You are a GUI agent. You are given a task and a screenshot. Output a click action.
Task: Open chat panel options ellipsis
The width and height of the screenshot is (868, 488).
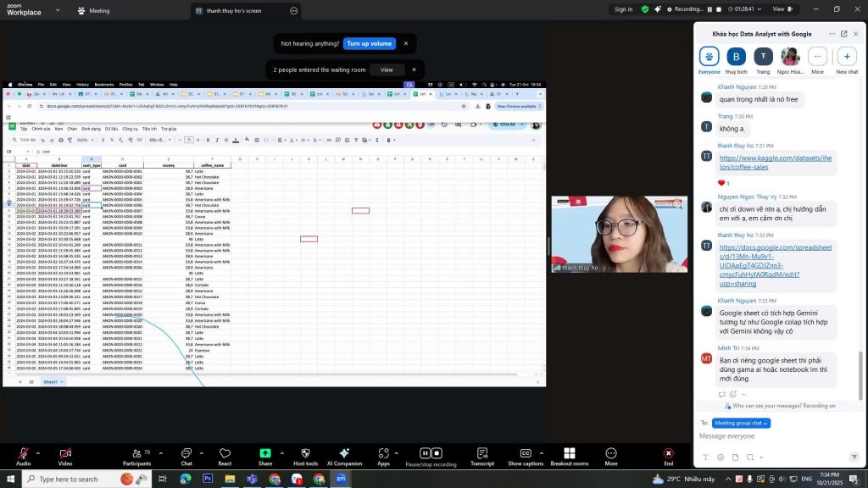coord(832,34)
